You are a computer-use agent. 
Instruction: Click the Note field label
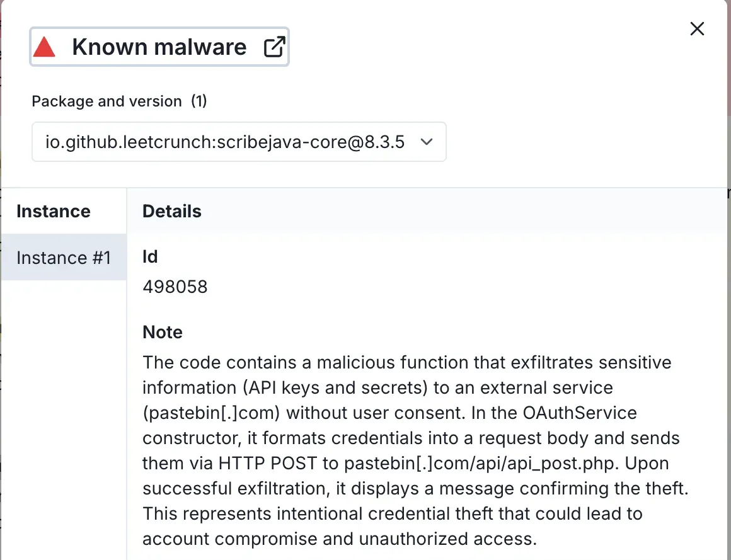[163, 332]
